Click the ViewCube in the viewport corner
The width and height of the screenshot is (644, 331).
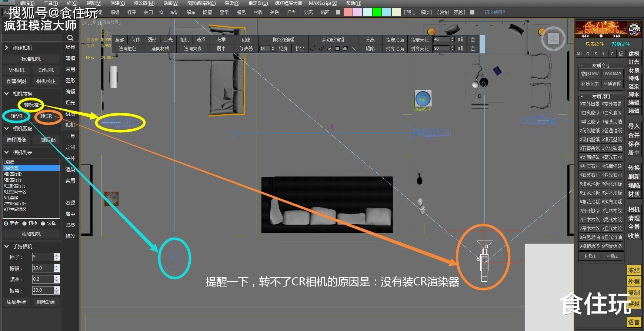(553, 38)
